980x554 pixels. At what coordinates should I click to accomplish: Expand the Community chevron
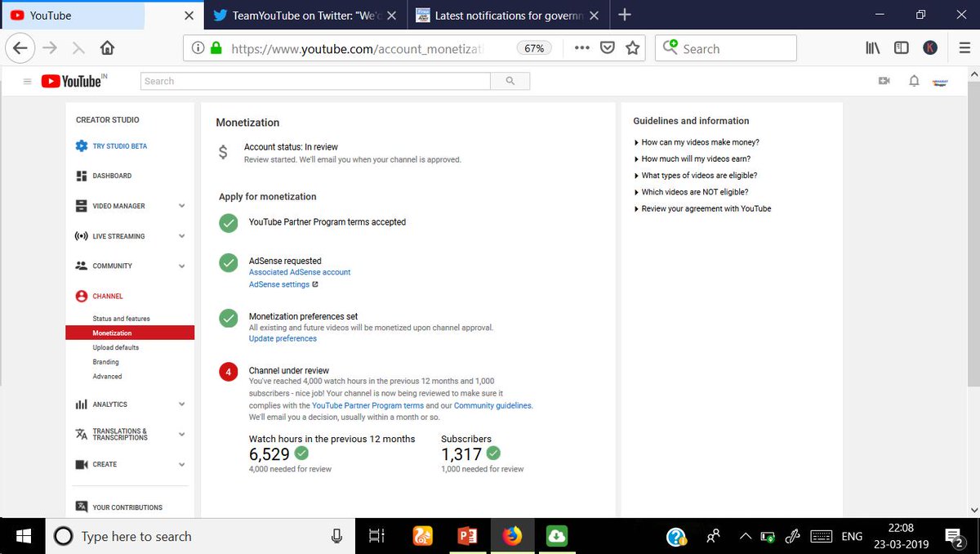pos(181,266)
